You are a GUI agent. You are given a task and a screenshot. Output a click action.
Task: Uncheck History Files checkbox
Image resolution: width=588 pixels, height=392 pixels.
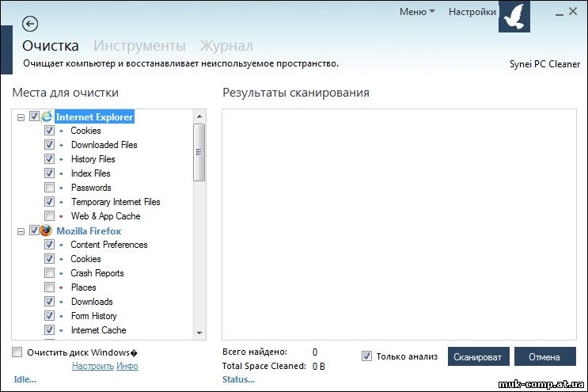pos(49,158)
